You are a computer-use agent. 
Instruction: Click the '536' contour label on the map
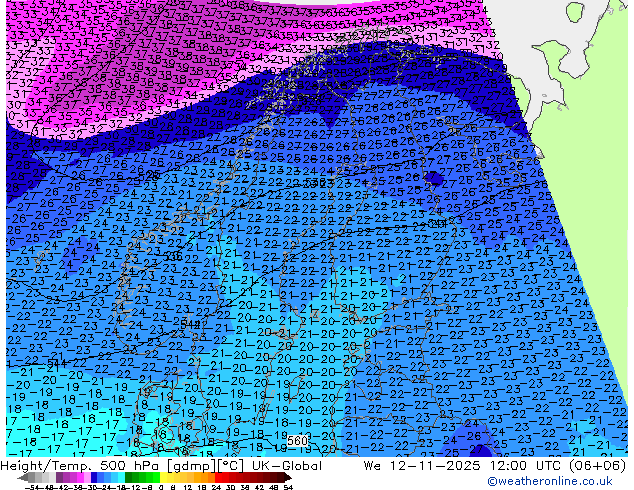173,256
